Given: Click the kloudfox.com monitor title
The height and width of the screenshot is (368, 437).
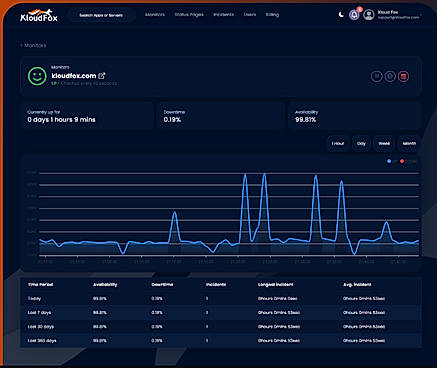Looking at the screenshot, I should (x=74, y=76).
